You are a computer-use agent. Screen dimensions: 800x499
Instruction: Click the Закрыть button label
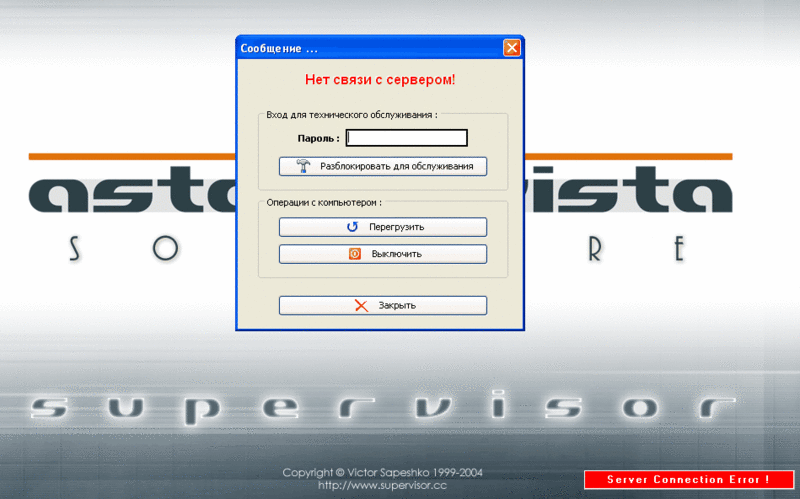397,306
